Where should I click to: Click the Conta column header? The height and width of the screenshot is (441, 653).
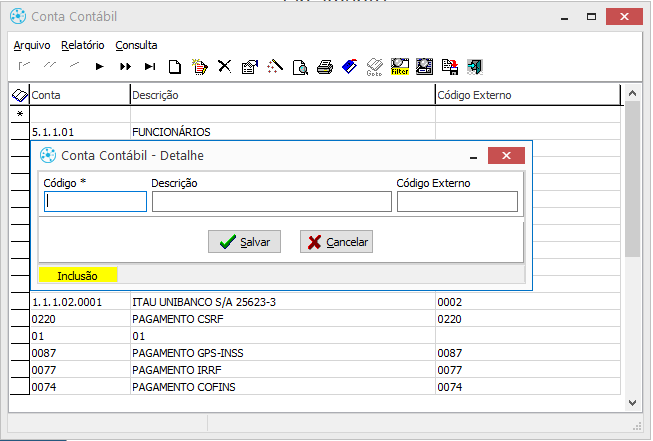(80, 95)
